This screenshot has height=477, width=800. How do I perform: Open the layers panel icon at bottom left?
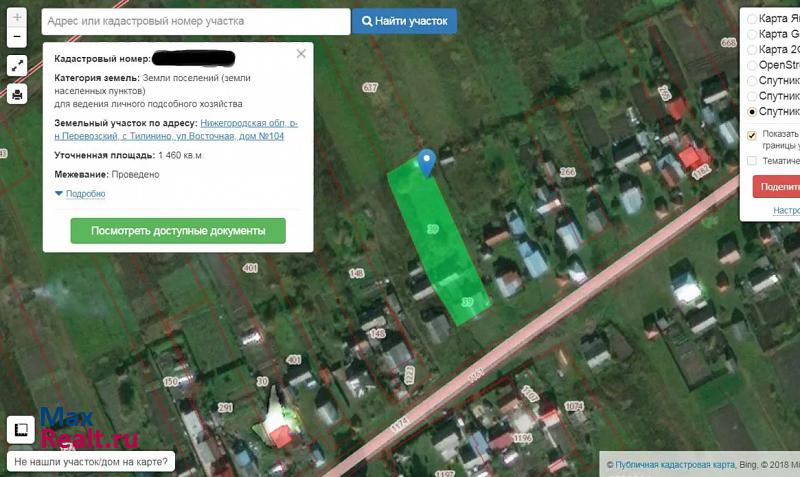click(x=19, y=430)
